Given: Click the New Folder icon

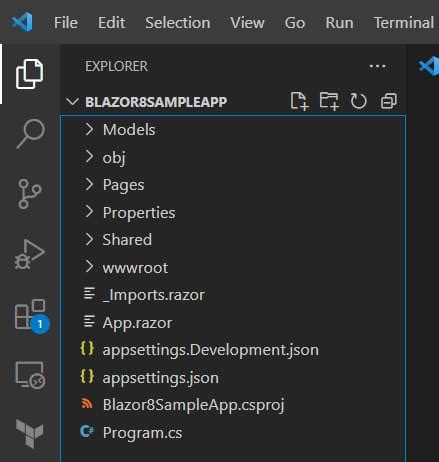Looking at the screenshot, I should [x=329, y=101].
